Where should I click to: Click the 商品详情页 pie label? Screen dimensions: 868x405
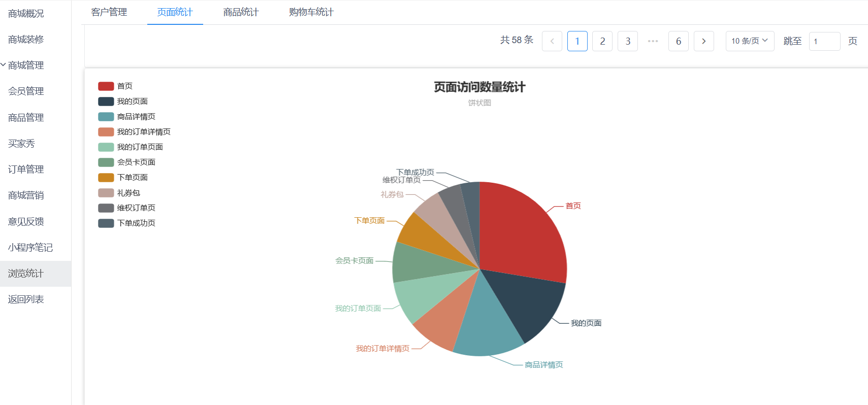point(544,365)
